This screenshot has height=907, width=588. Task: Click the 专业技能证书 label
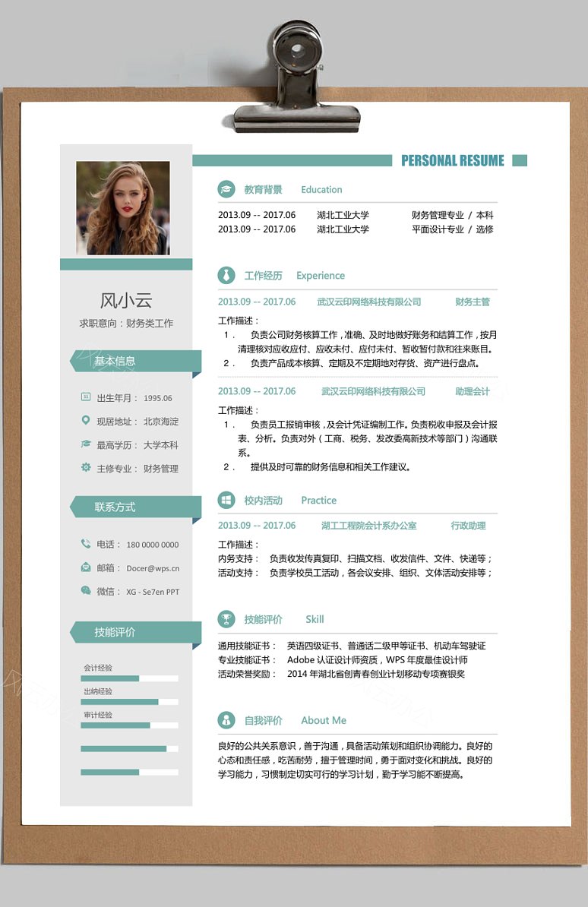247,660
